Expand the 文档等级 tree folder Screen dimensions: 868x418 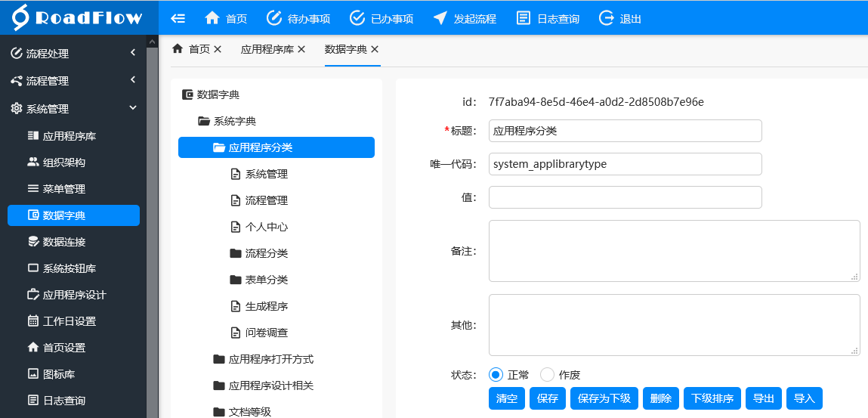219,412
